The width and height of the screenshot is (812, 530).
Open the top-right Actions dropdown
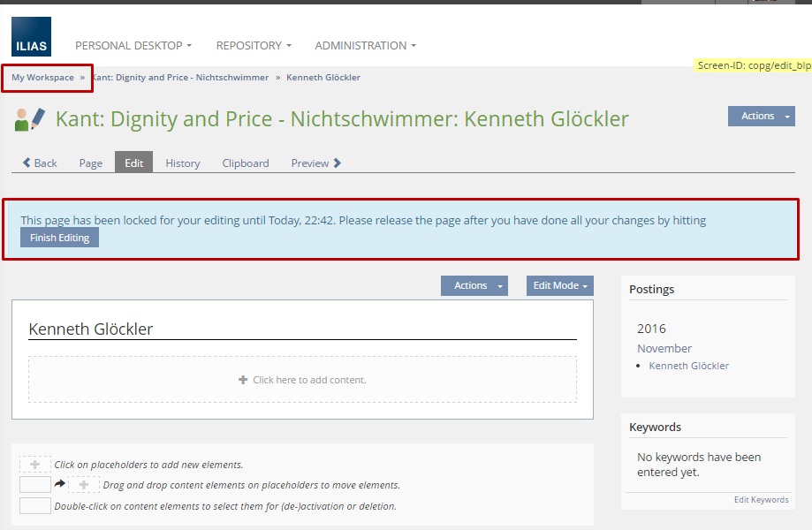pyautogui.click(x=761, y=116)
